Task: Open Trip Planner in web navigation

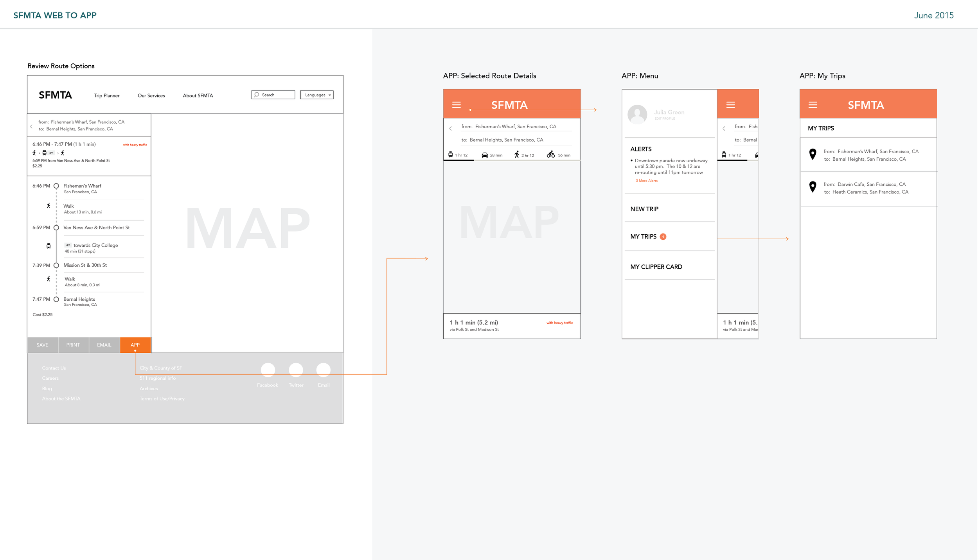Action: [107, 95]
